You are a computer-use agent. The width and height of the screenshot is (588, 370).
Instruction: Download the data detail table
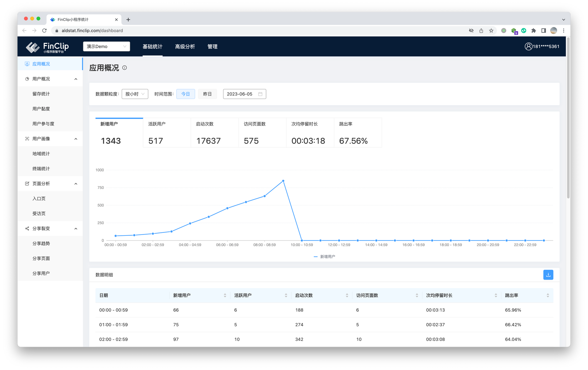coord(548,275)
